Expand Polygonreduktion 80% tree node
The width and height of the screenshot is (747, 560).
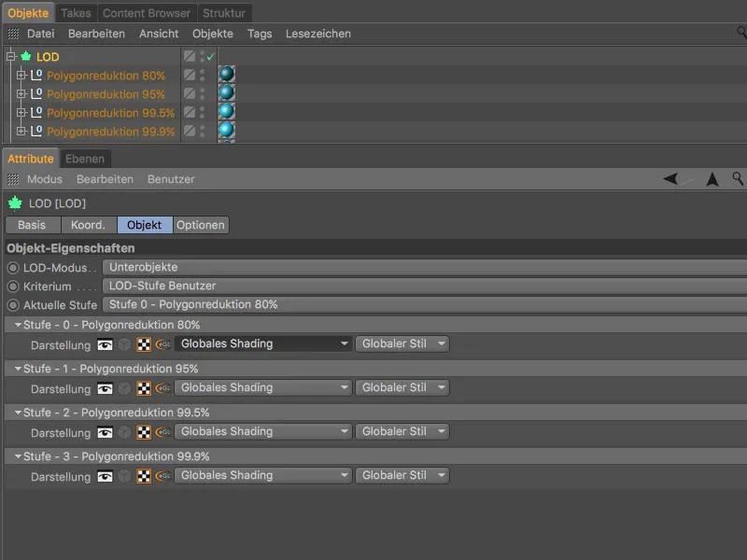click(21, 75)
